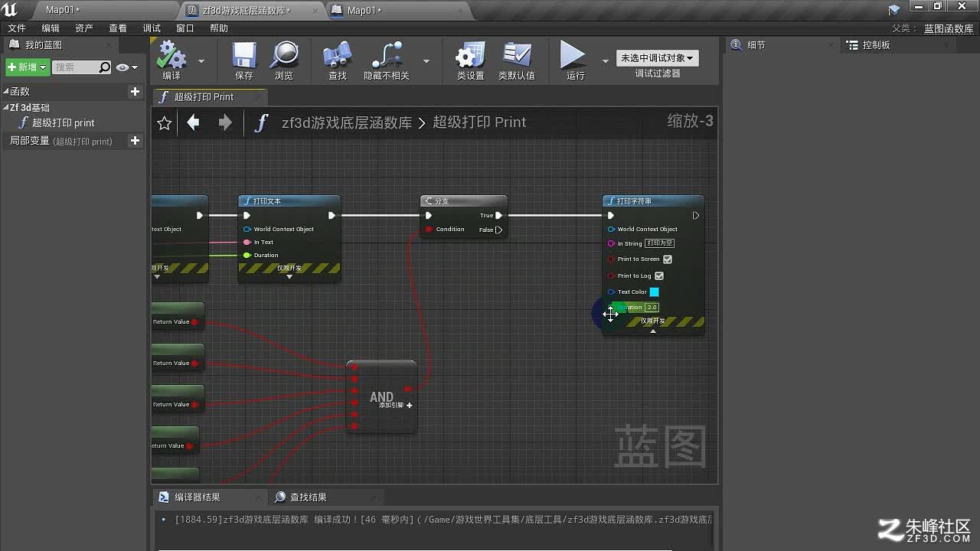
Task: Toggle Print to Screen checkbox
Action: point(668,259)
